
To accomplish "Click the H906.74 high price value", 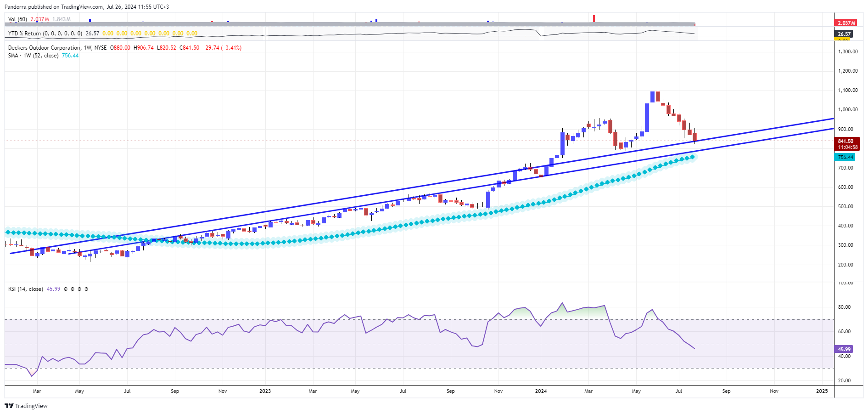I will pos(144,48).
